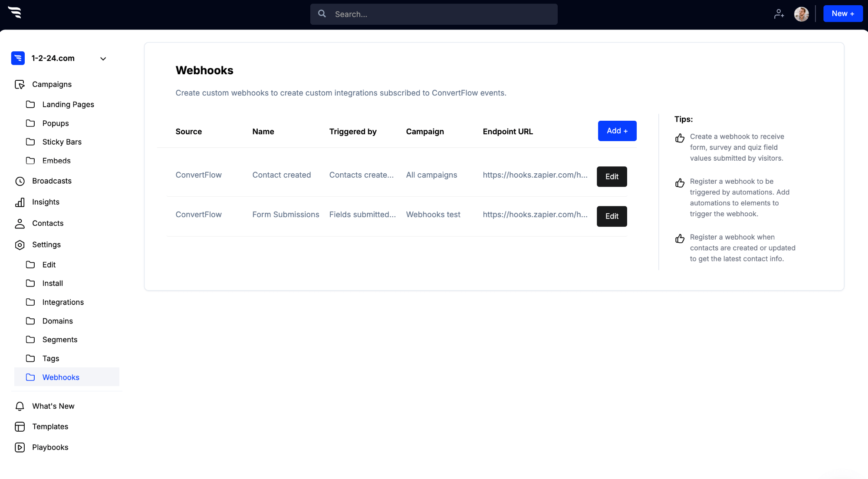Viewport: 868px width, 479px height.
Task: Click the Playbooks play icon
Action: [x=20, y=447]
